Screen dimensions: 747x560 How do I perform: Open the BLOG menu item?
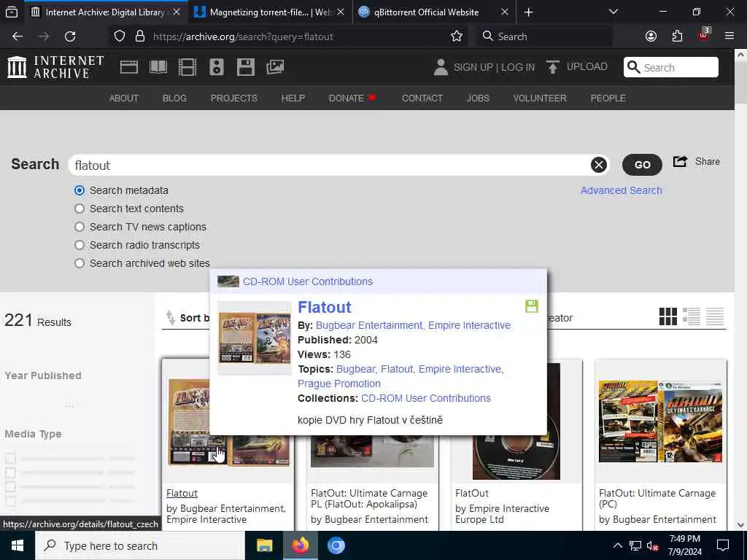pos(174,98)
